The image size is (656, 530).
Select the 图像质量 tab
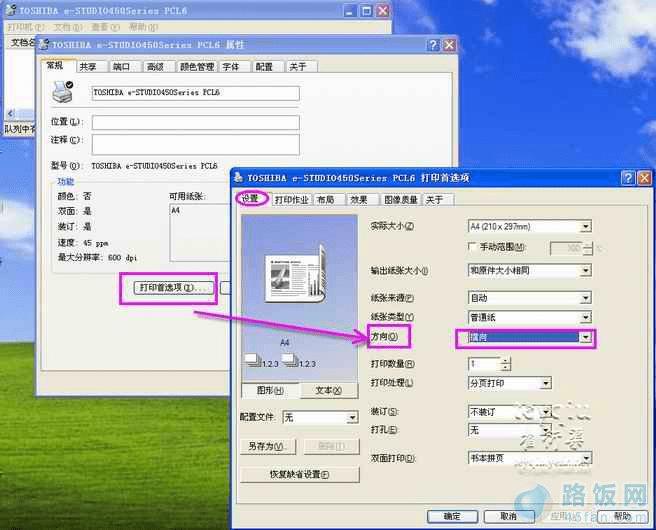click(401, 200)
